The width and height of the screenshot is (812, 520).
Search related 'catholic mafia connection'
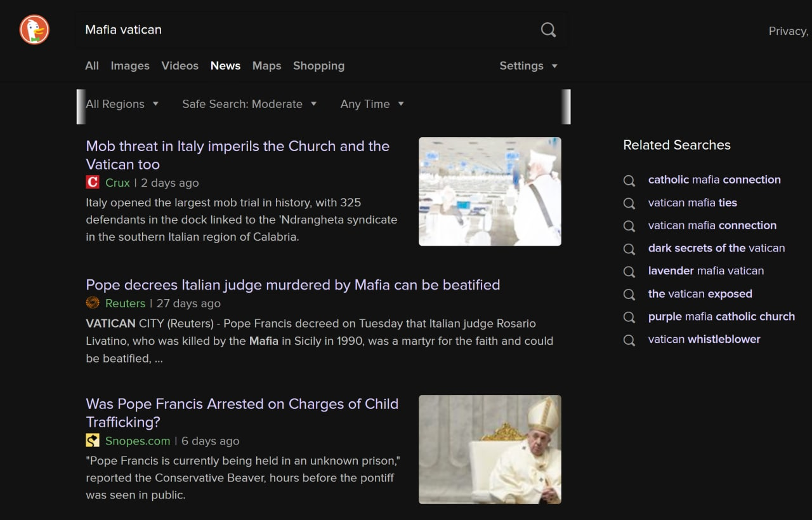click(714, 180)
